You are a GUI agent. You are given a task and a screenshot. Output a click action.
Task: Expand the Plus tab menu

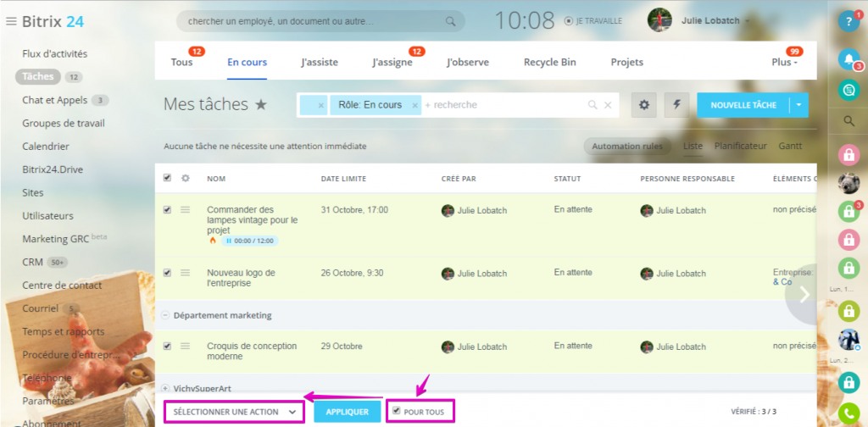point(784,63)
